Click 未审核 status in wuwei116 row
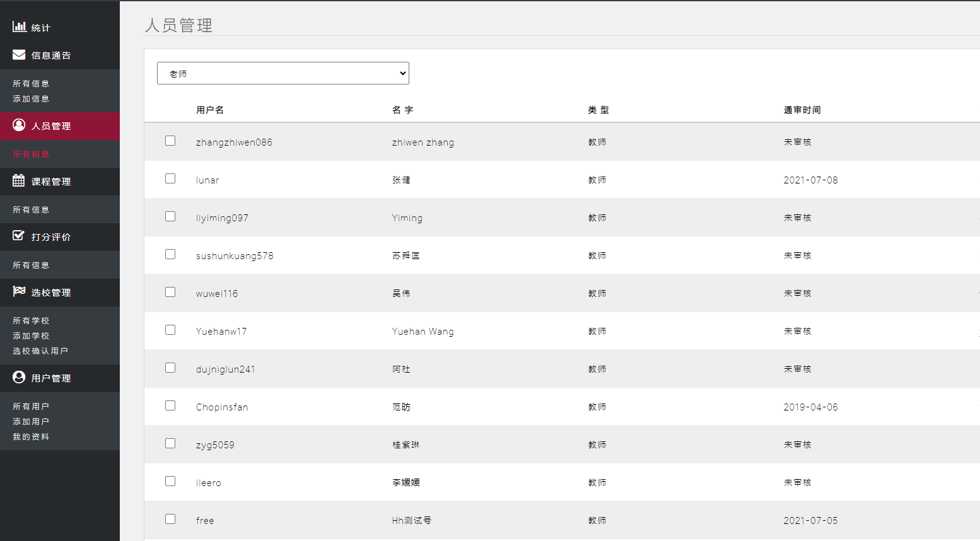Viewport: 980px width, 541px height. (x=798, y=294)
